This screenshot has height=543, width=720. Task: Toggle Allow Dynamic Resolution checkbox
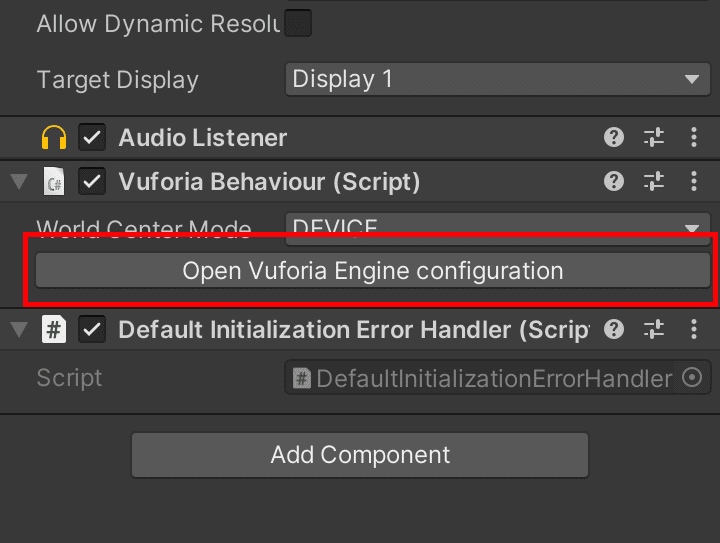(x=298, y=23)
